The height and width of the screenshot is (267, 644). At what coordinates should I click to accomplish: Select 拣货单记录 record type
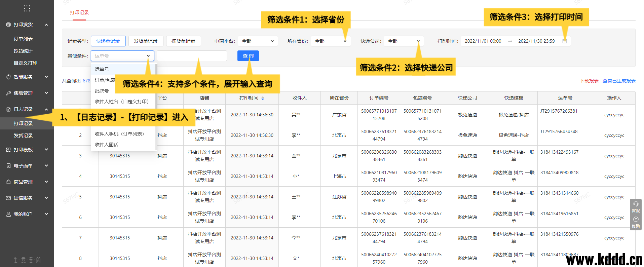pos(183,41)
